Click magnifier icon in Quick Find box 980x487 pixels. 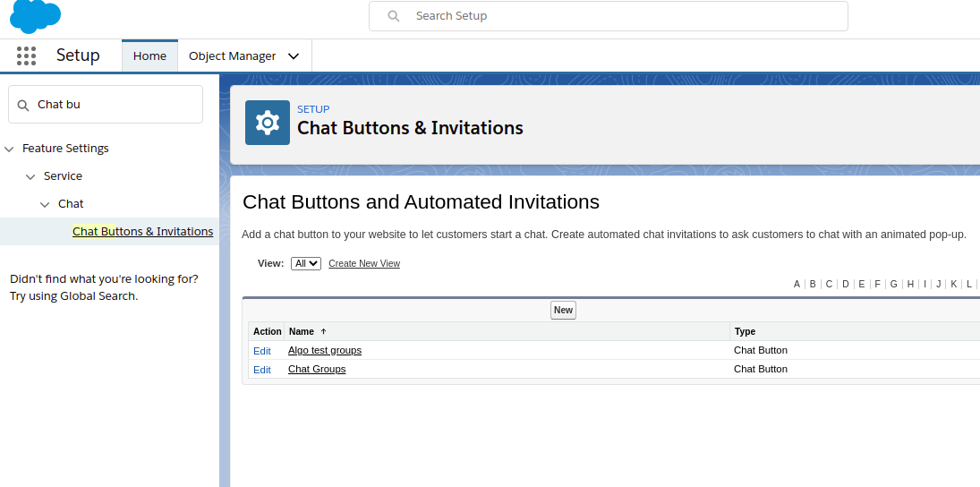tap(23, 105)
